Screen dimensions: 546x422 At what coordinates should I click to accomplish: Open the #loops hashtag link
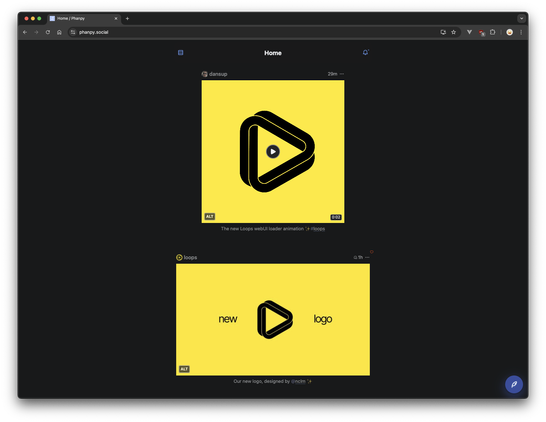[318, 229]
